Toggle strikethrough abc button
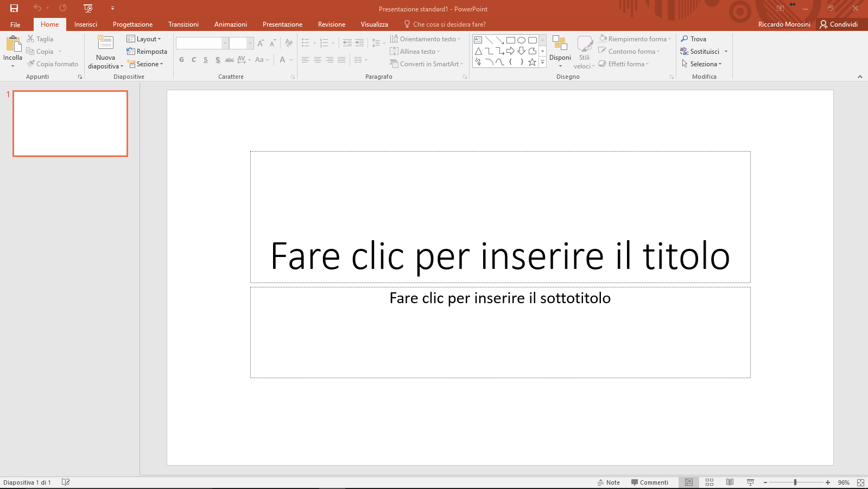Viewport: 868px width, 489px height. [230, 60]
